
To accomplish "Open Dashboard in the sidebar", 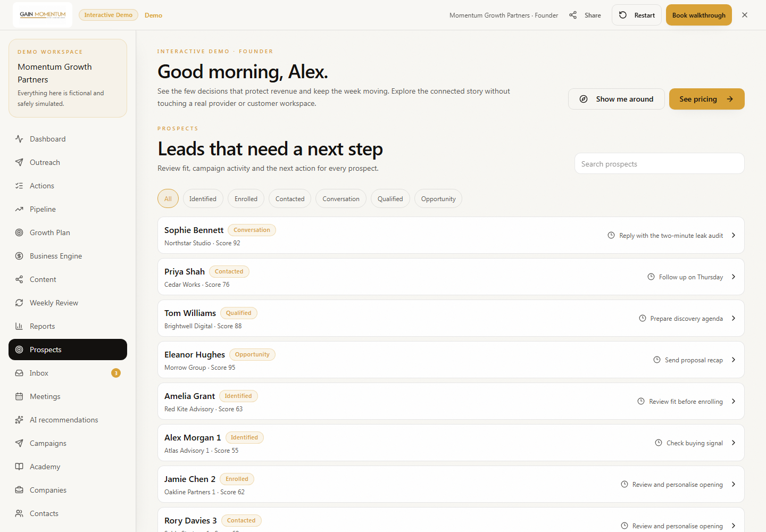I will 68,139.
